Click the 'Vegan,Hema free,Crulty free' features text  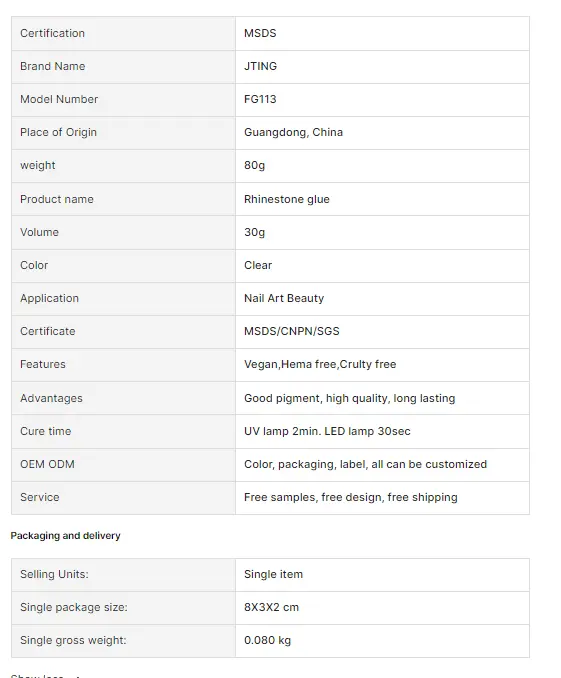(320, 364)
